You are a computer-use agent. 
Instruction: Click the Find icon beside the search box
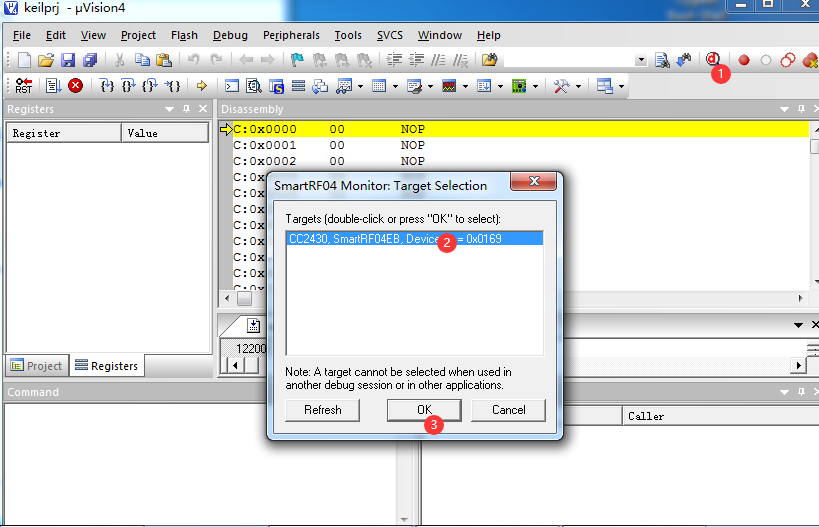(662, 60)
